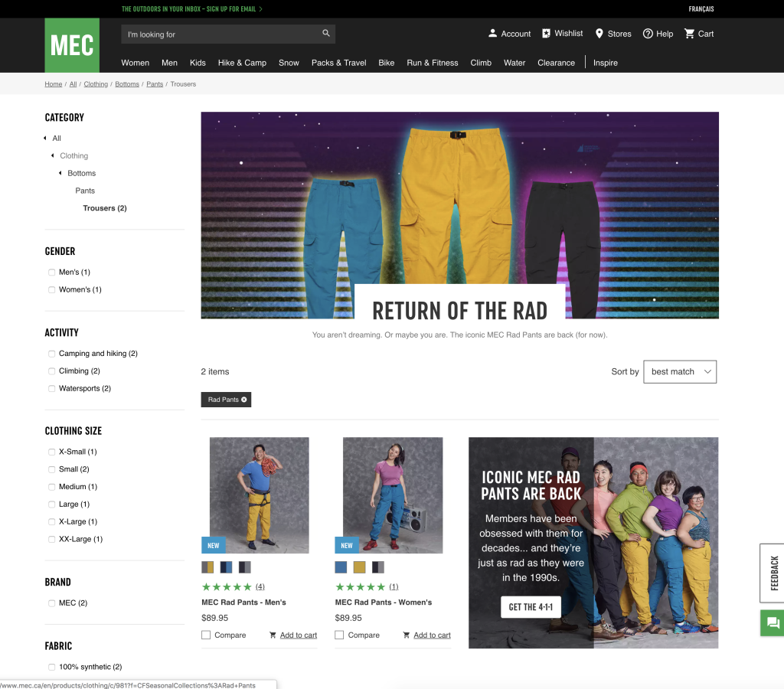Viewport: 784px width, 689px height.
Task: Remove the Rad Pants filter chip
Action: pyautogui.click(x=244, y=400)
